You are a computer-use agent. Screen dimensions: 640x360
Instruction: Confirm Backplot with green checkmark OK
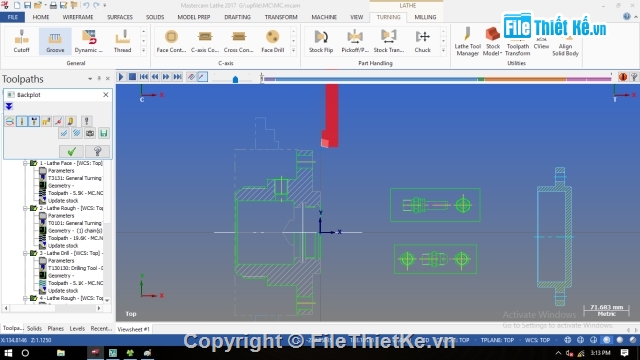71,151
